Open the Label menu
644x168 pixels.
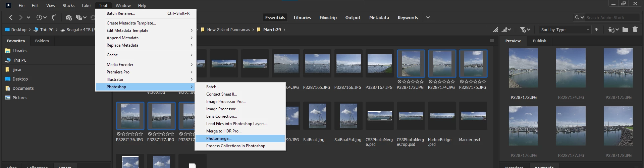87,5
